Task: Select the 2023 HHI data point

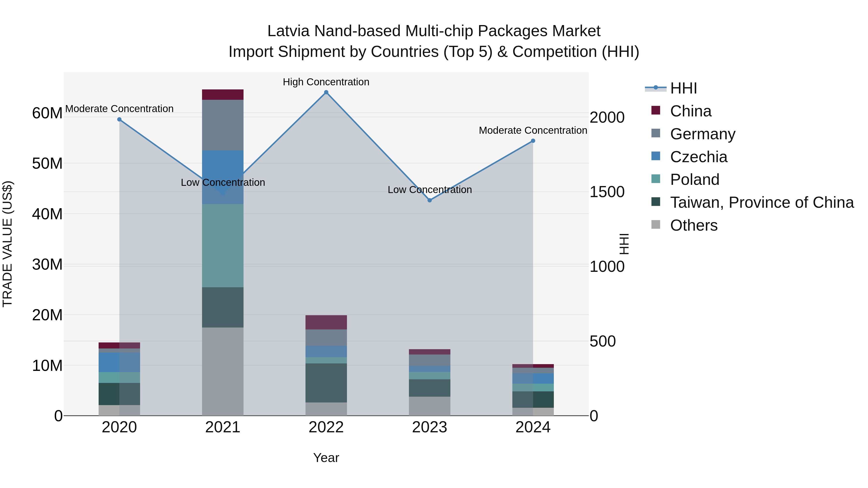Action: (430, 201)
